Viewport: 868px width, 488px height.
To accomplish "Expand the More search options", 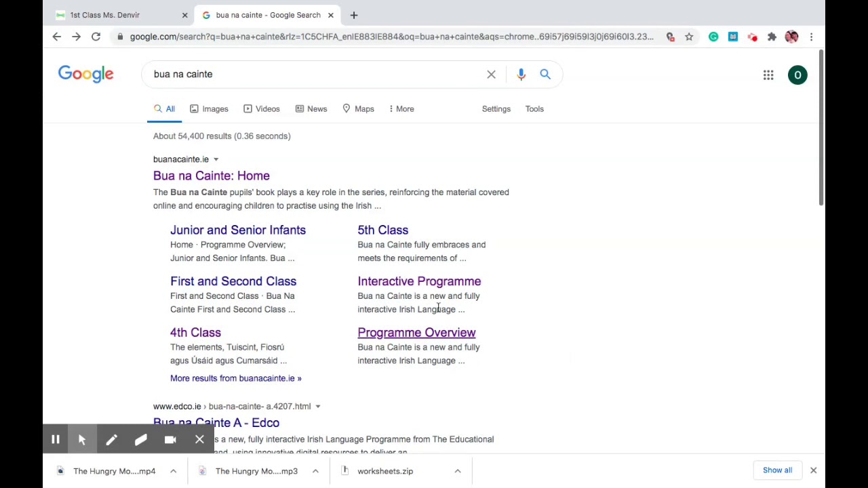I will 401,108.
